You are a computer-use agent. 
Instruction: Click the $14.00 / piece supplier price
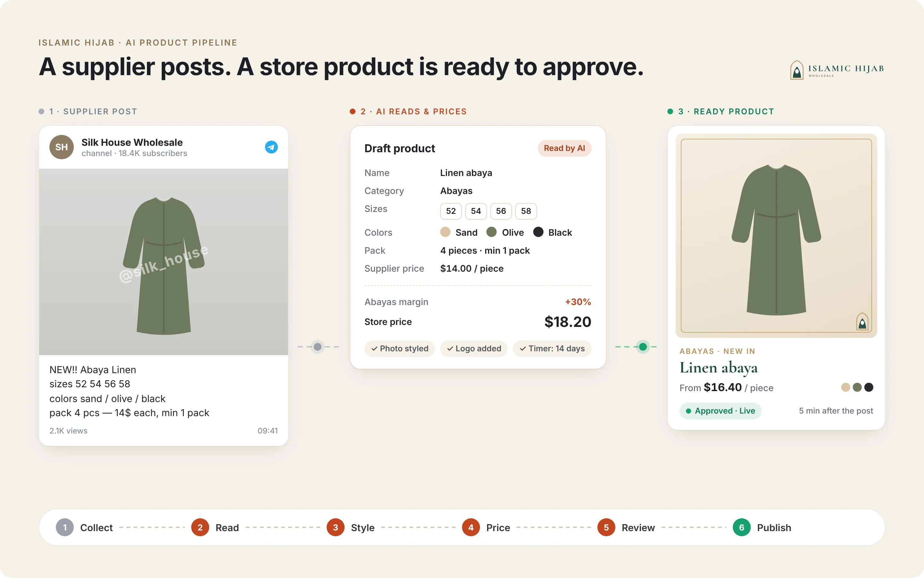pyautogui.click(x=472, y=268)
